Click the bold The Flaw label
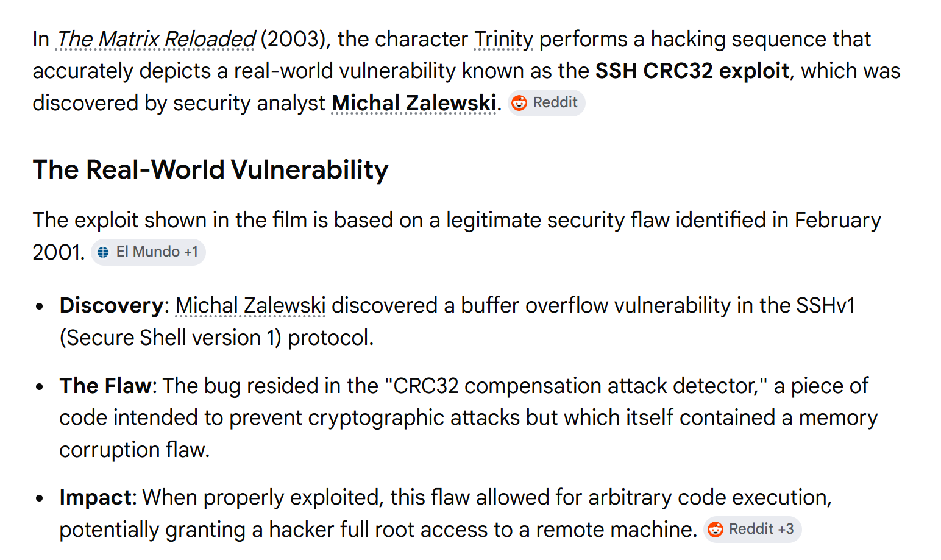Image resolution: width=941 pixels, height=560 pixels. (105, 386)
